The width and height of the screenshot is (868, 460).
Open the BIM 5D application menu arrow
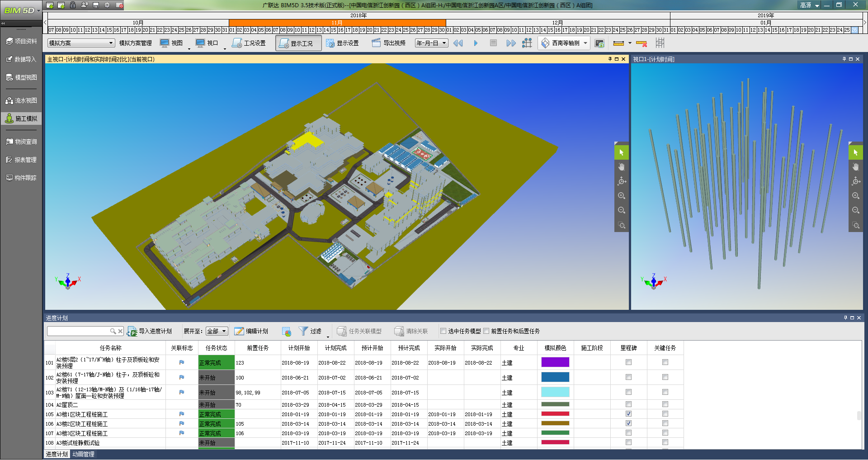click(38, 10)
